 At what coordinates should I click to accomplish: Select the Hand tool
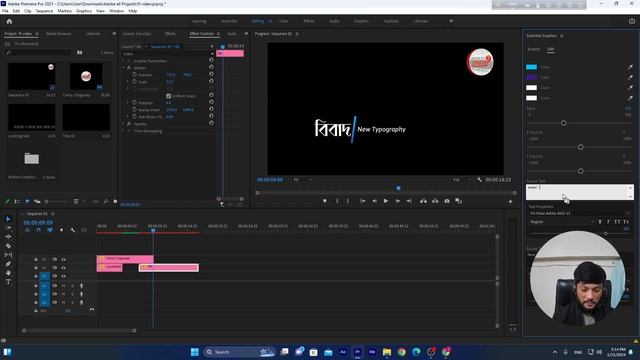[x=8, y=273]
